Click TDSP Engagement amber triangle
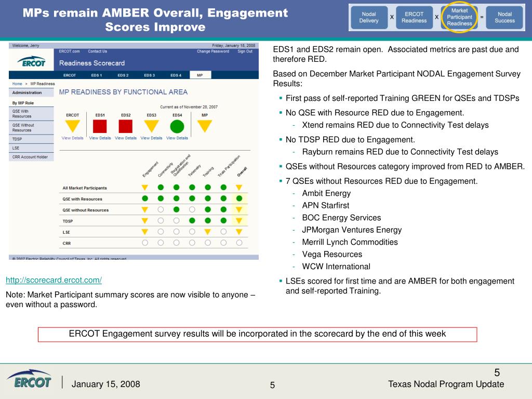This screenshot has width=532, height=399. tap(145, 220)
